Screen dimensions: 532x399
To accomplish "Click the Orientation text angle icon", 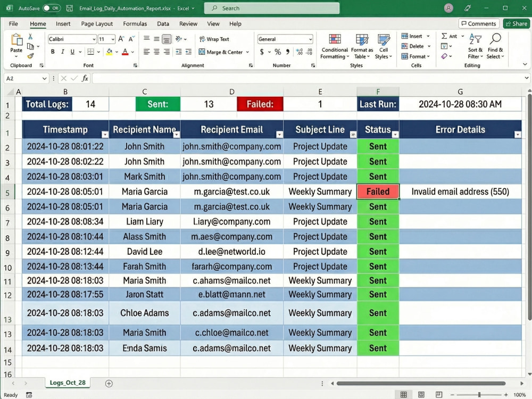I will click(179, 39).
